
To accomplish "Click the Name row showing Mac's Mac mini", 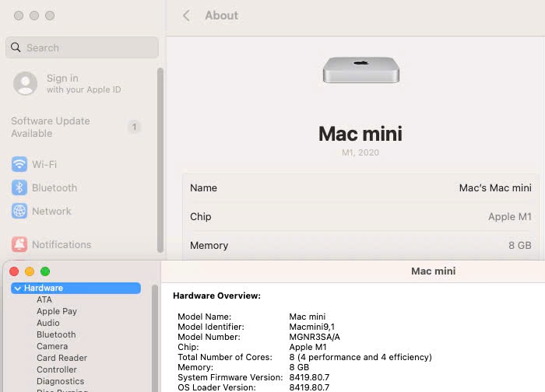I will point(360,187).
